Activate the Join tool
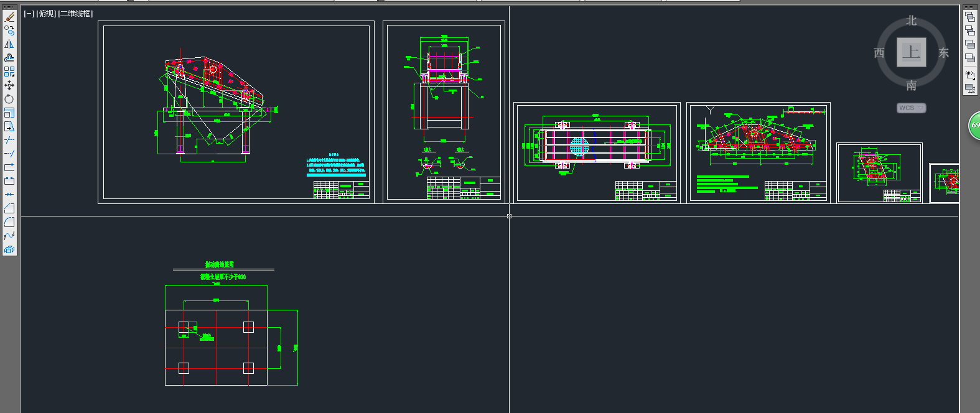The image size is (980, 413). (9, 195)
